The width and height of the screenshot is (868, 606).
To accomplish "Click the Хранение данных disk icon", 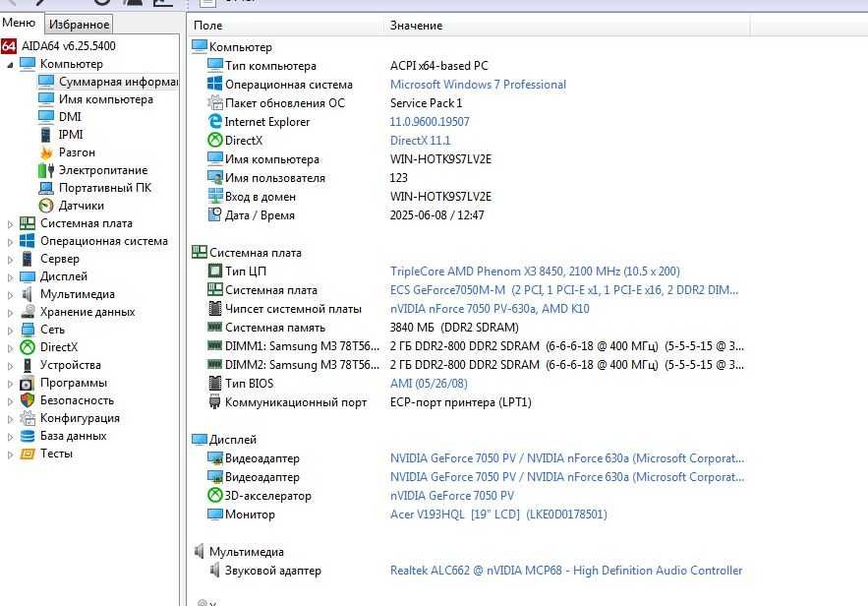I will [28, 312].
